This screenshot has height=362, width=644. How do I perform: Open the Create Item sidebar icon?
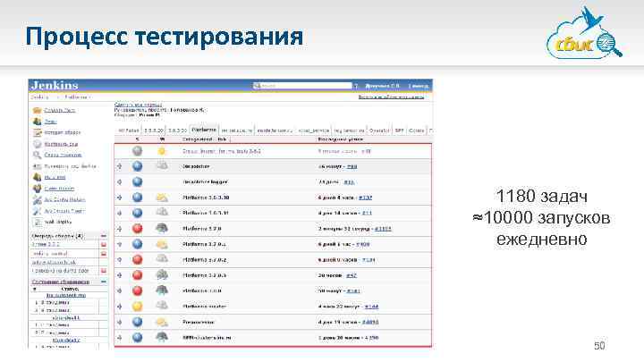point(37,110)
